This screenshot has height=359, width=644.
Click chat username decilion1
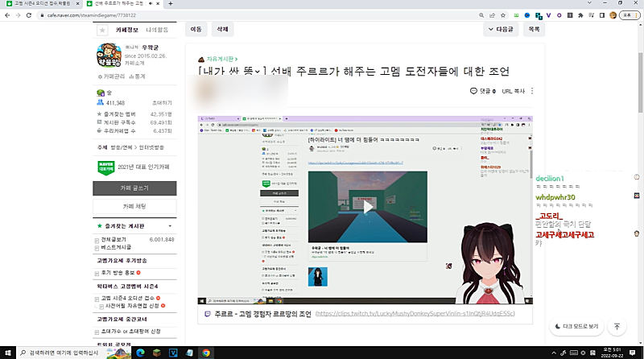[x=550, y=179]
